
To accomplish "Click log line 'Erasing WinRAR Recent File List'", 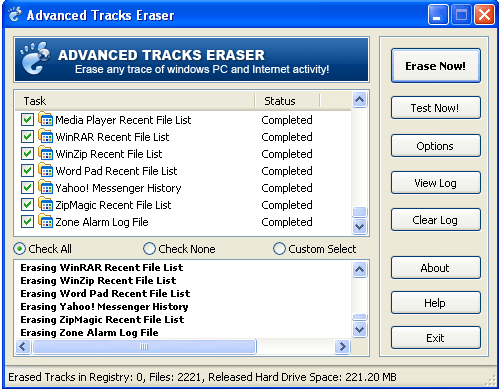I will click(x=102, y=267).
